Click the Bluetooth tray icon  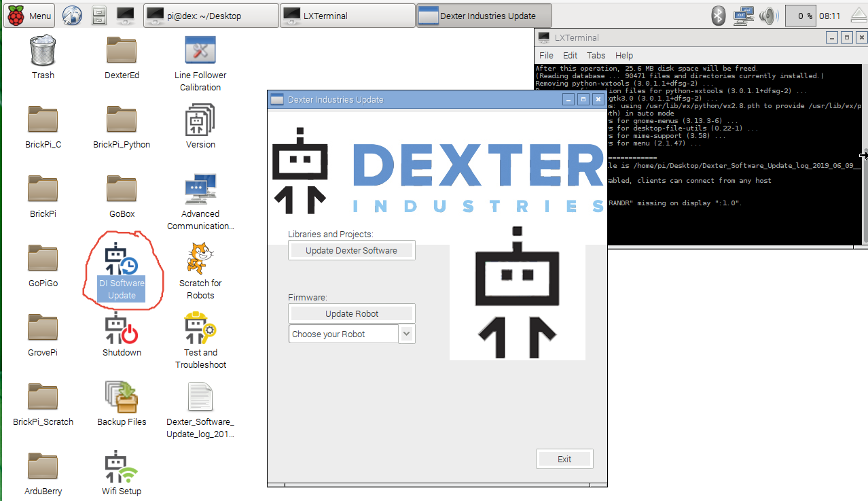pos(719,16)
